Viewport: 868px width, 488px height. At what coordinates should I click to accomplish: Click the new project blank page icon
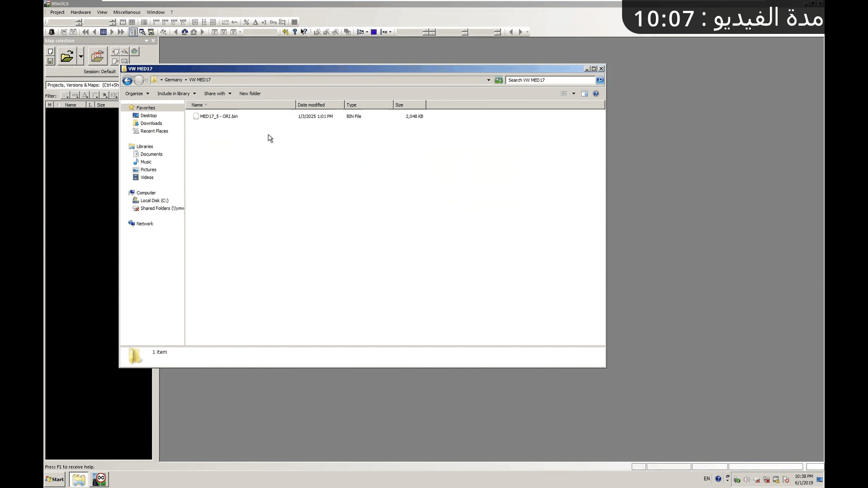[x=51, y=52]
